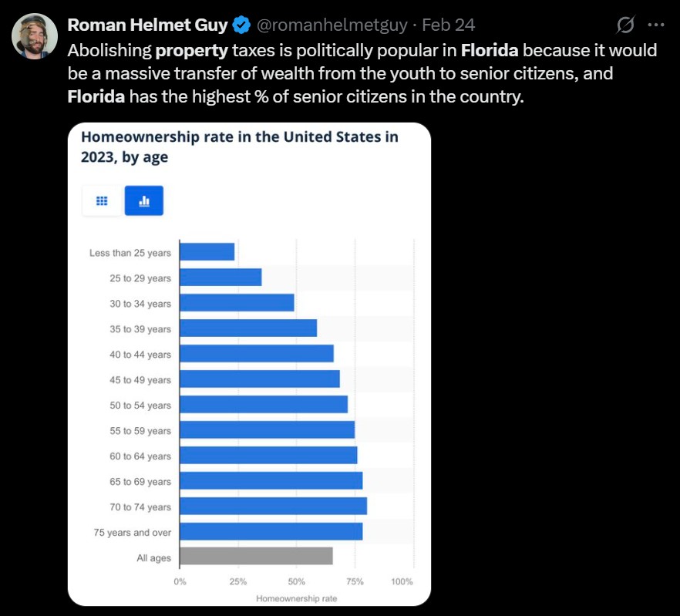Image resolution: width=680 pixels, height=616 pixels.
Task: Open the Grok explain post icon
Action: point(625,25)
